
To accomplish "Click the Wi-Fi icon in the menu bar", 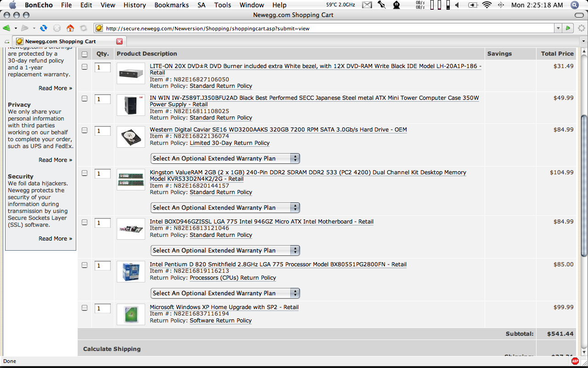I will point(486,5).
